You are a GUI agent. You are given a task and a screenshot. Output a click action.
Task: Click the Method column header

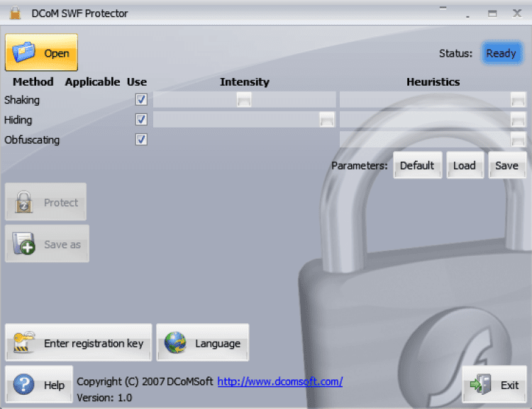tap(33, 82)
